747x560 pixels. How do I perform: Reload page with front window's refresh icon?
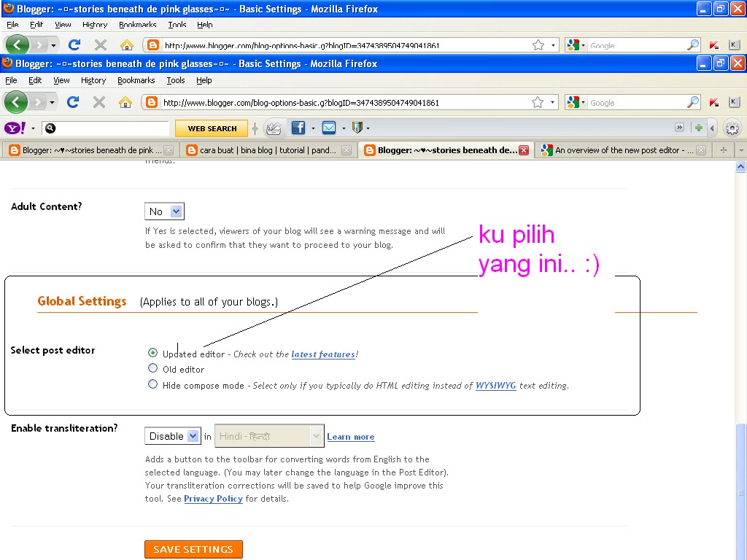point(73,102)
